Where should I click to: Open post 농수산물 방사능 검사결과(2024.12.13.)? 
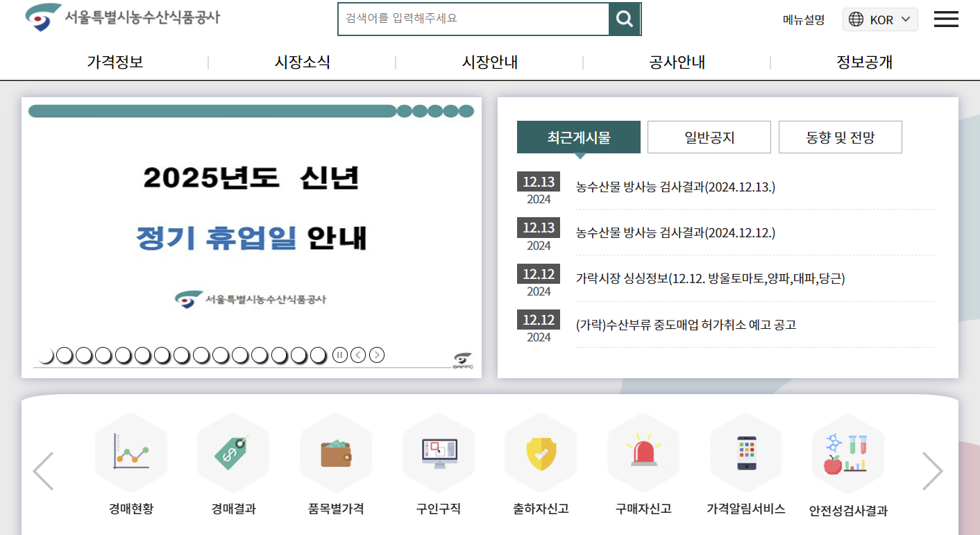coord(675,187)
